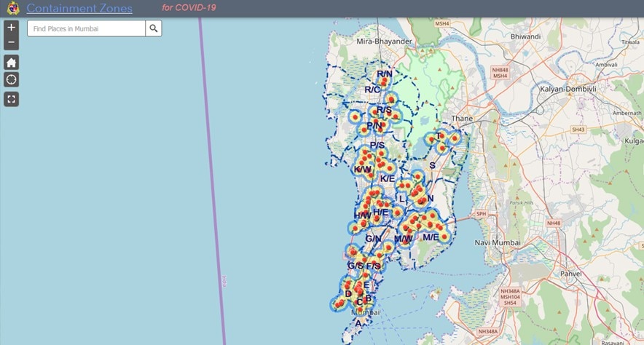
Task: Zoom out with the minus button
Action: tap(11, 43)
